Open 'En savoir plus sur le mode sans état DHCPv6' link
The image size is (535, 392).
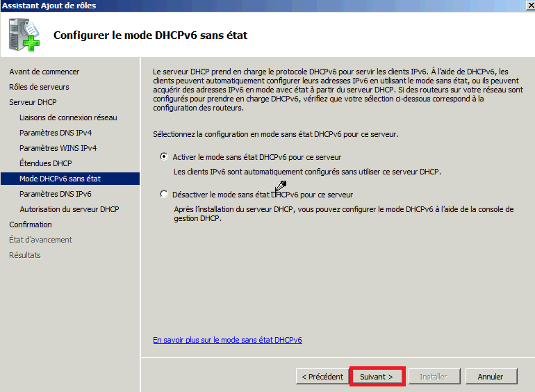pos(228,340)
